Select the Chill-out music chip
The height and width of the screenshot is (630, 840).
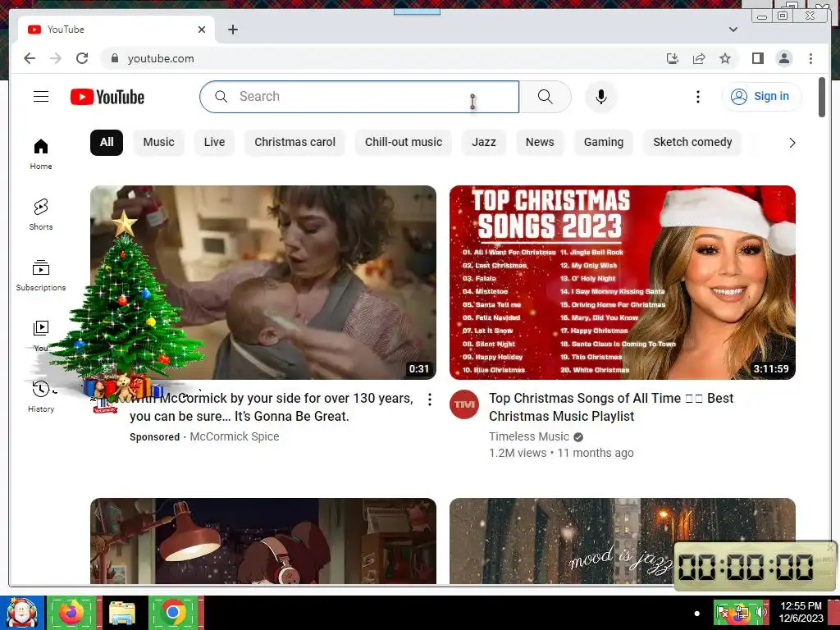tap(404, 143)
